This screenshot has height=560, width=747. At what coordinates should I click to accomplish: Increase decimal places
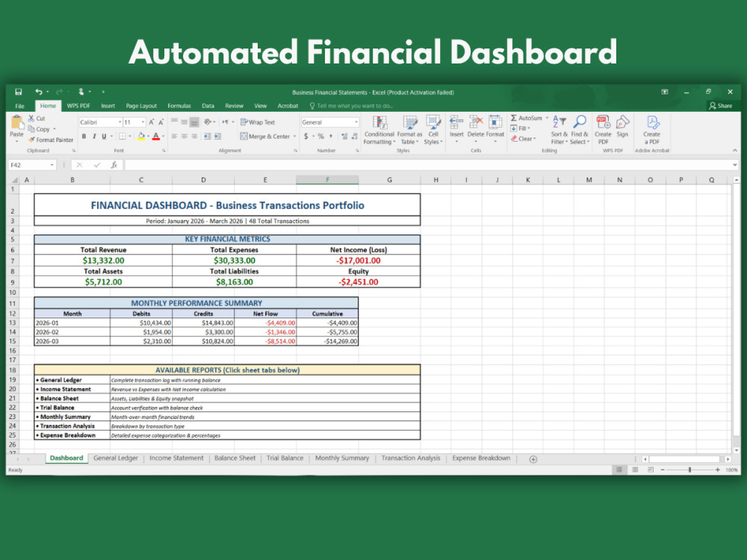[344, 137]
